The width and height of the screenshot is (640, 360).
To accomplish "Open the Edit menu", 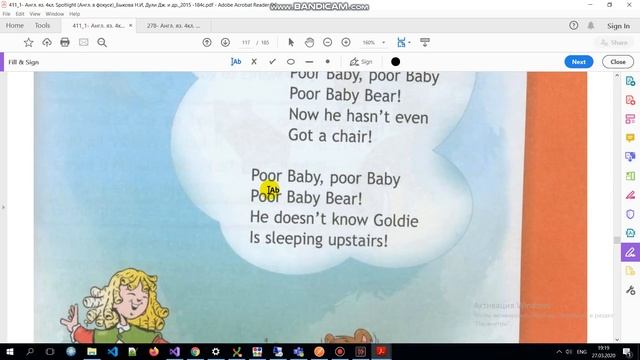I will coord(20,14).
